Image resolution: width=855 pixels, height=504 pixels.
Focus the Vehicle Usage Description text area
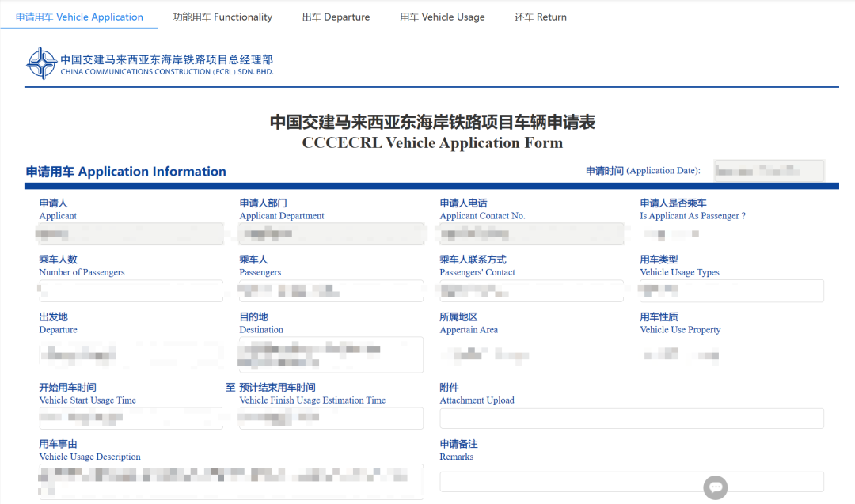pos(231,482)
